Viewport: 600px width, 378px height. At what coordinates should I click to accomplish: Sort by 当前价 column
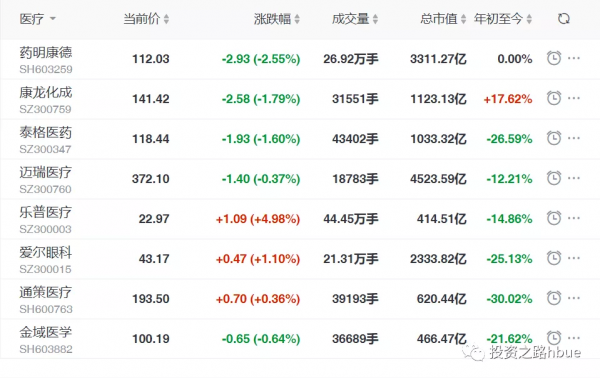click(146, 19)
